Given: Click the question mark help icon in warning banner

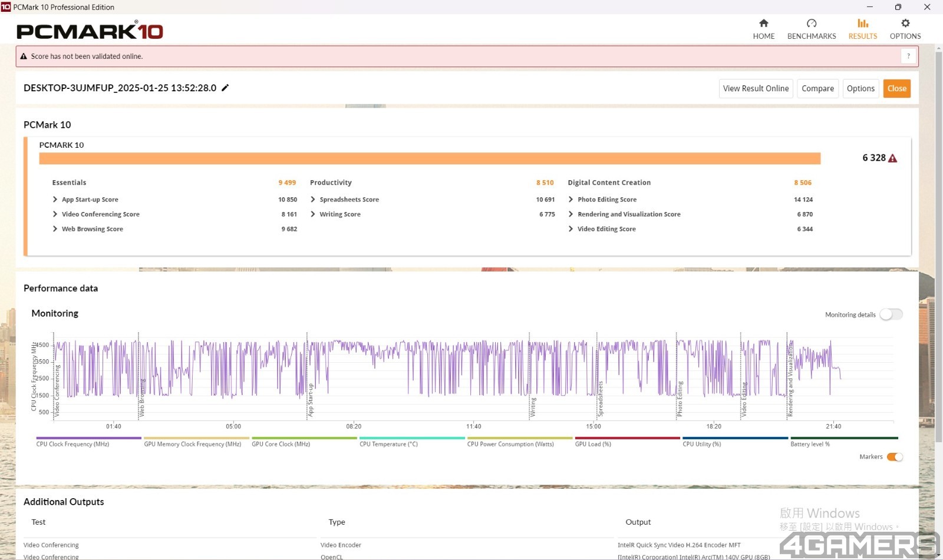Looking at the screenshot, I should [908, 57].
